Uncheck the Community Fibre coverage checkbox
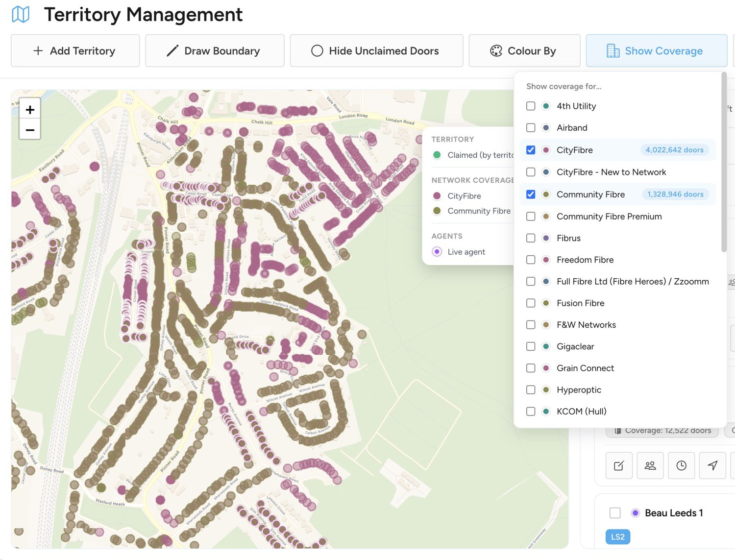This screenshot has height=560, width=735. (x=531, y=195)
